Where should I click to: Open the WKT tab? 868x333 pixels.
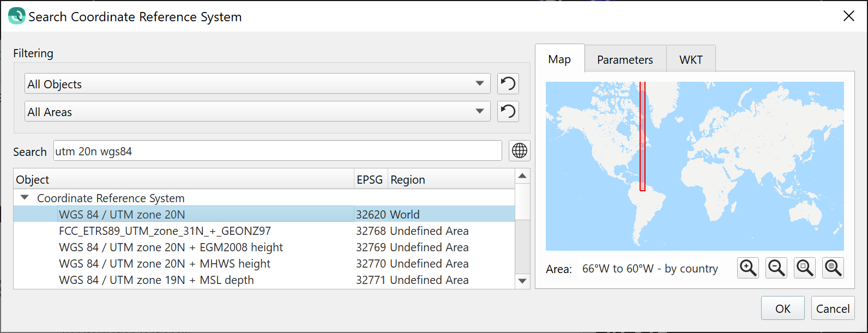(691, 59)
